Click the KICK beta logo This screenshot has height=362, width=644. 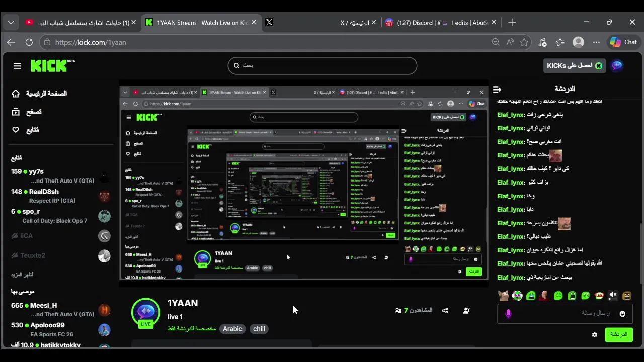53,66
